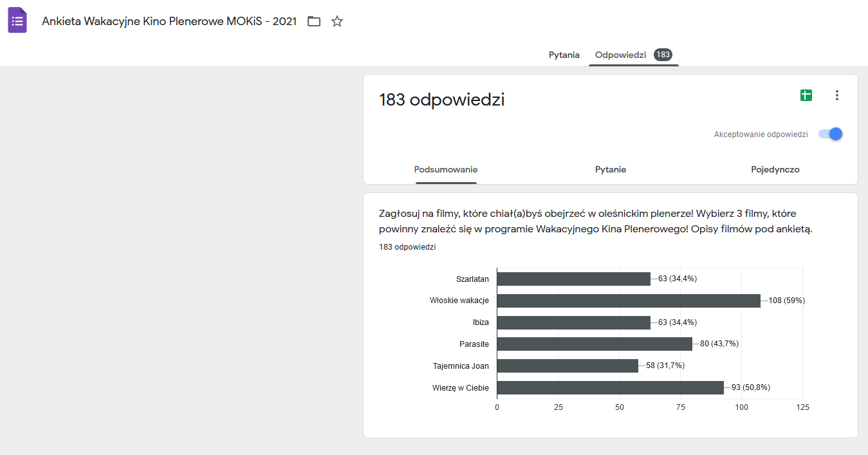Viewport: 868px width, 455px height.
Task: Click the question text starting "Zagłosuj na filmy"
Action: click(596, 221)
